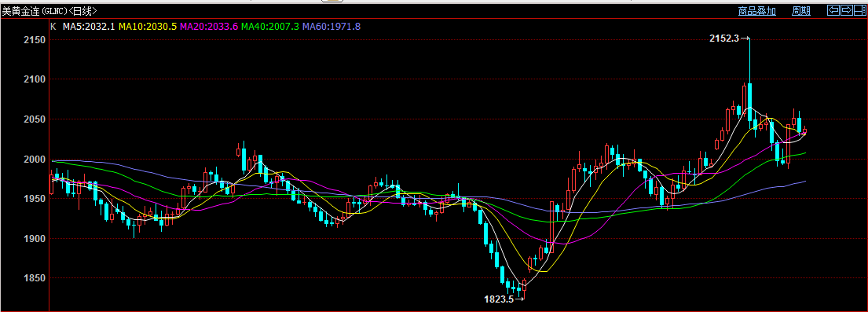Select the MA5:2032.1 indicator label

click(x=89, y=26)
